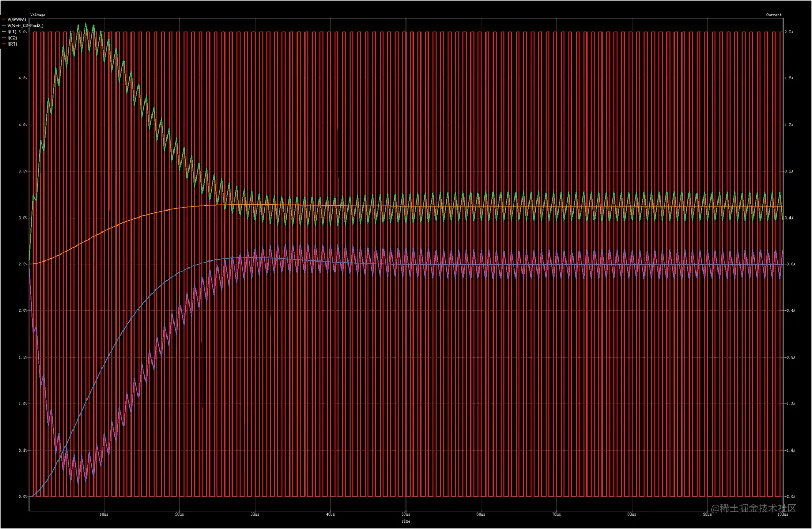Select the I(L1) legend entry
This screenshot has height=529, width=812.
tap(10, 32)
